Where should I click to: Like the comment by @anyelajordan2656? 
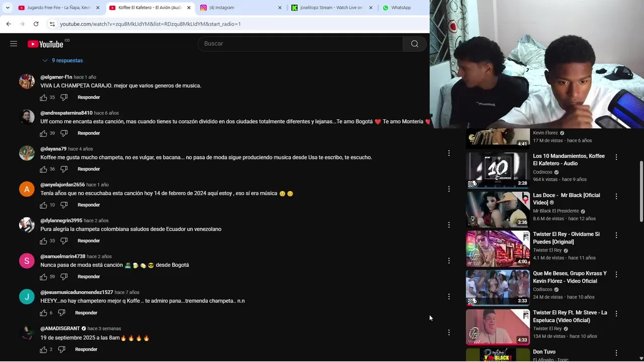[43, 205]
